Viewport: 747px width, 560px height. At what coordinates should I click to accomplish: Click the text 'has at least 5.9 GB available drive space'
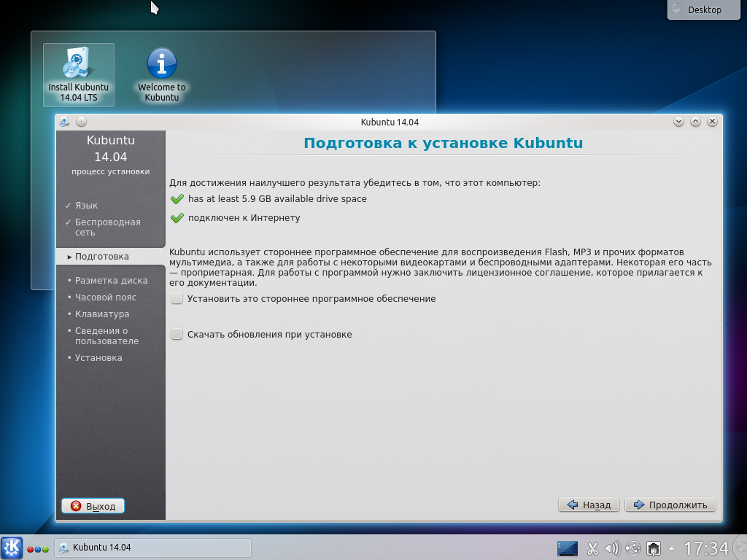coord(277,199)
